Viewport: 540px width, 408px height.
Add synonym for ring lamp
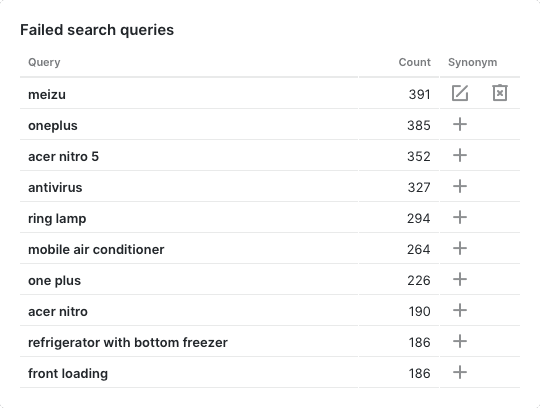[x=460, y=217]
